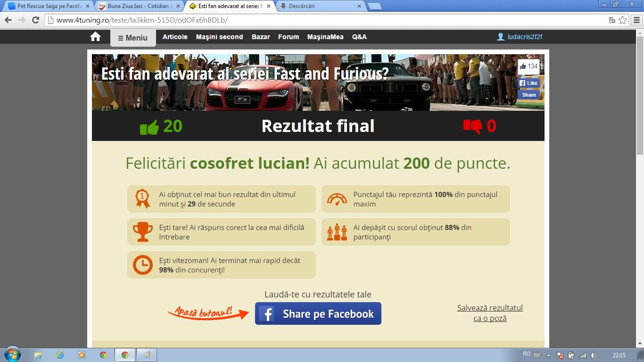The height and width of the screenshot is (362, 644).
Task: Click the speedometer max score icon
Action: click(x=337, y=199)
